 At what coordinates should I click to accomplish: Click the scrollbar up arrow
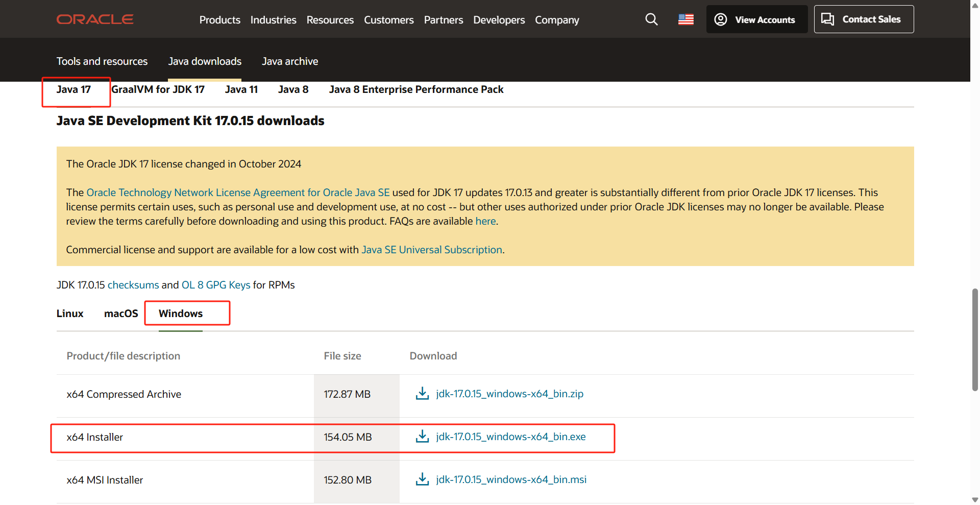coord(975,5)
